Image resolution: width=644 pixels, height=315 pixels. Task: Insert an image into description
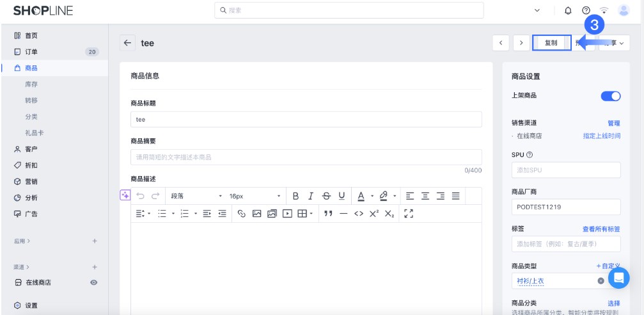click(x=256, y=214)
